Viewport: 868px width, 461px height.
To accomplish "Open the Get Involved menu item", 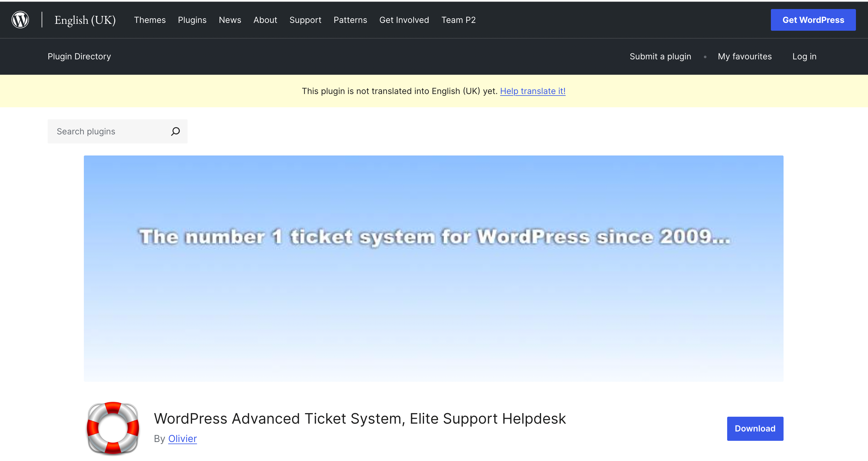I will tap(404, 20).
